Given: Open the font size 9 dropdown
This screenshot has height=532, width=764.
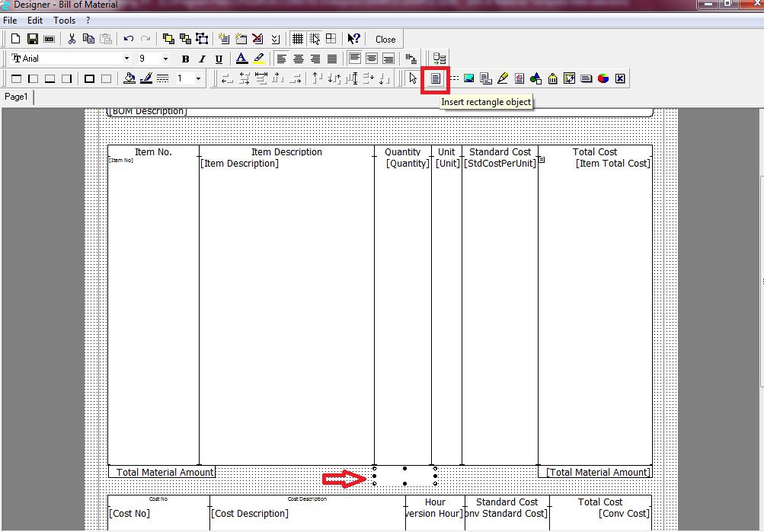Looking at the screenshot, I should click(x=165, y=59).
